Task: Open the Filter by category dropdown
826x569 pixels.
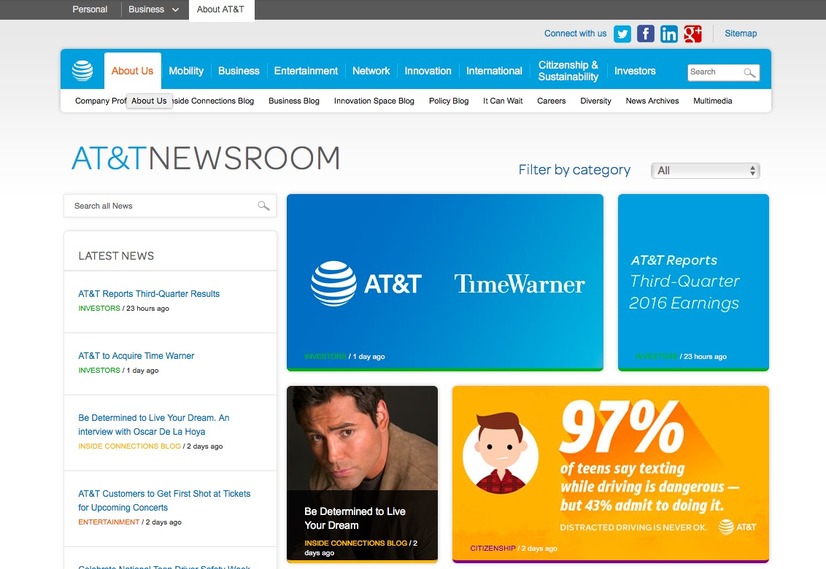Action: click(x=705, y=170)
